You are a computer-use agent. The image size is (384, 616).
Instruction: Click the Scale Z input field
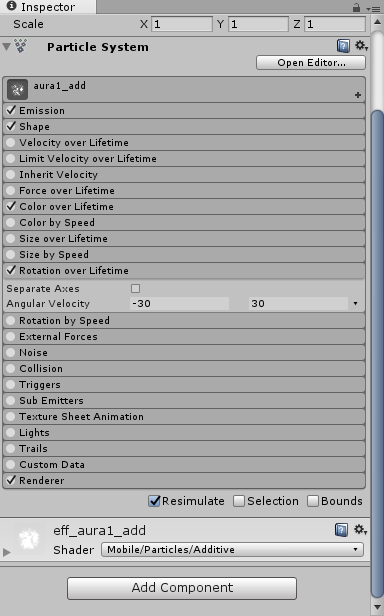tap(335, 24)
